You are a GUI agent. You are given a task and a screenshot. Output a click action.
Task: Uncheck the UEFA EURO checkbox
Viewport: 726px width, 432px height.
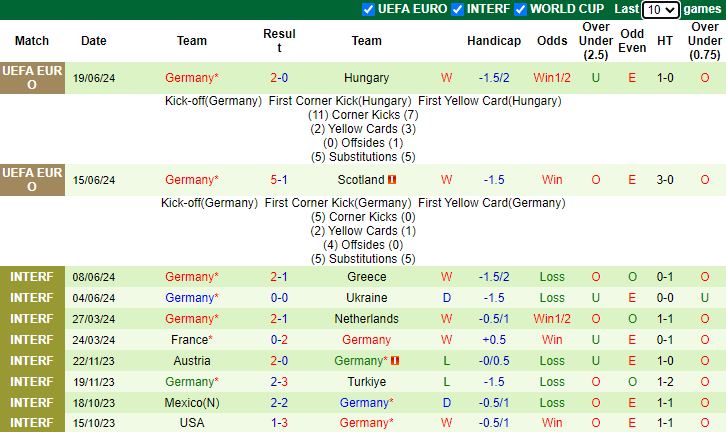[x=369, y=9]
